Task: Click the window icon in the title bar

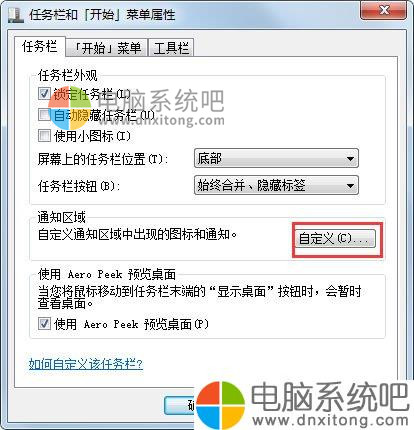Action: [15, 15]
